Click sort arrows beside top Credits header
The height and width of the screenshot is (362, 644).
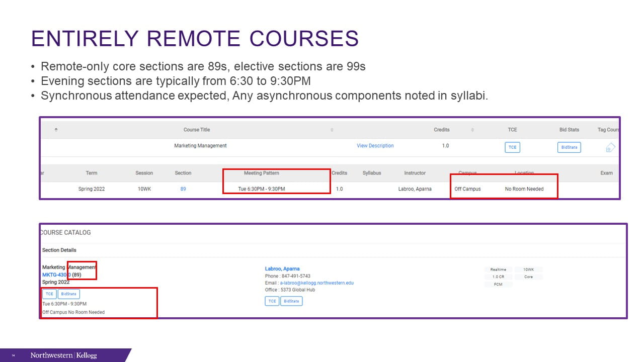coord(472,130)
